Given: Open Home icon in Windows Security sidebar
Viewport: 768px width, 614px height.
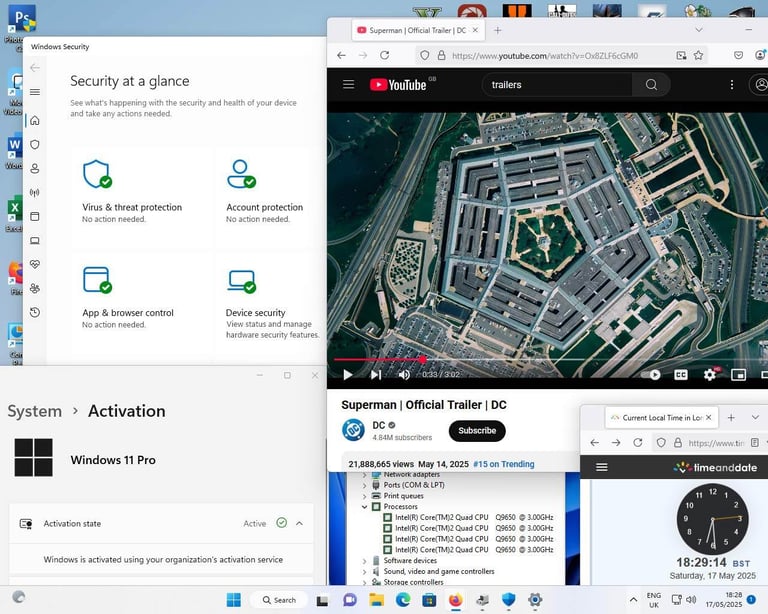Looking at the screenshot, I should tap(35, 120).
